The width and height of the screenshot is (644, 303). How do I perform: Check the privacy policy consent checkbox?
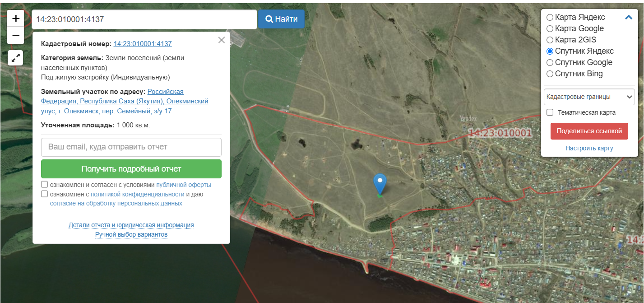click(44, 194)
